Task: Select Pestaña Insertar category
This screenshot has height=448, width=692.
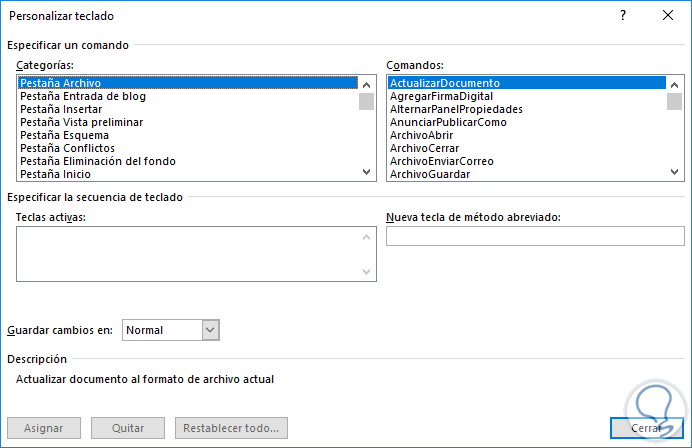Action: [x=59, y=109]
